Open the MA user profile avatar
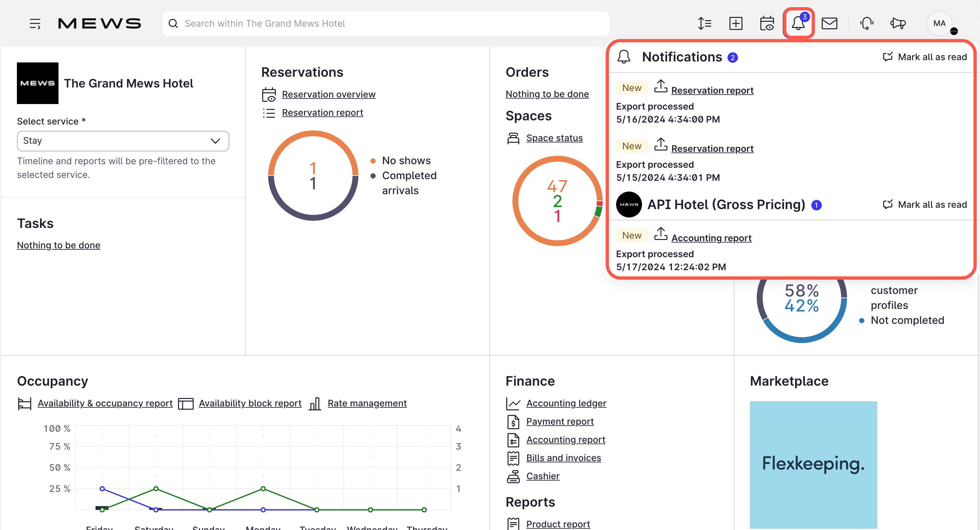 (x=940, y=23)
